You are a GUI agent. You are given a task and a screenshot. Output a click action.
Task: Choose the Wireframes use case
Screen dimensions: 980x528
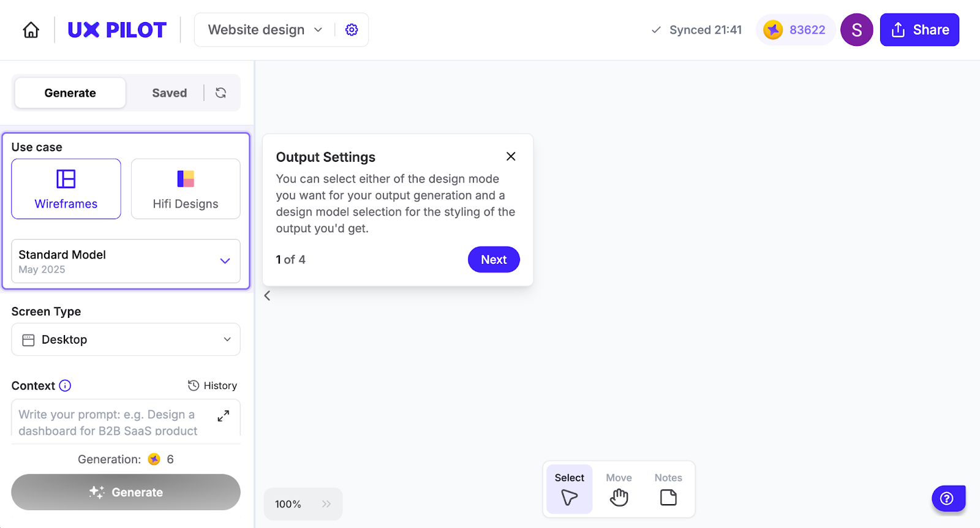tap(66, 189)
